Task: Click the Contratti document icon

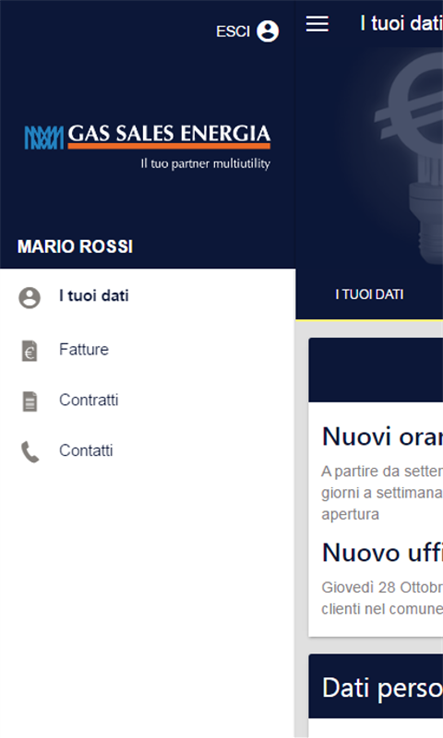Action: click(29, 401)
